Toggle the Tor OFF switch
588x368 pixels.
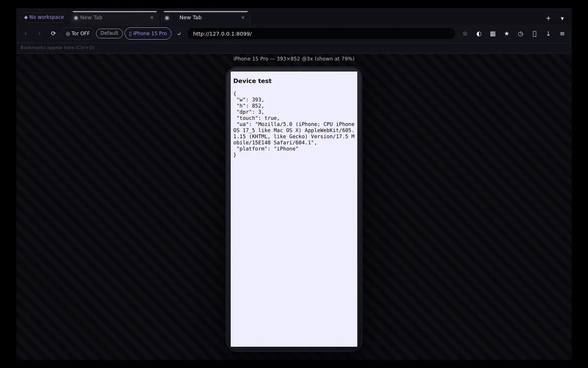click(78, 34)
